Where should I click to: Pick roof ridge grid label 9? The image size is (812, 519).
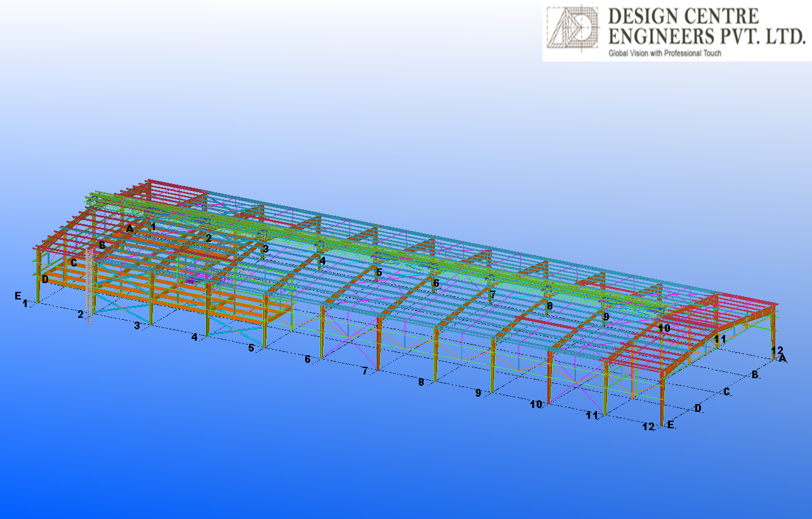[606, 316]
